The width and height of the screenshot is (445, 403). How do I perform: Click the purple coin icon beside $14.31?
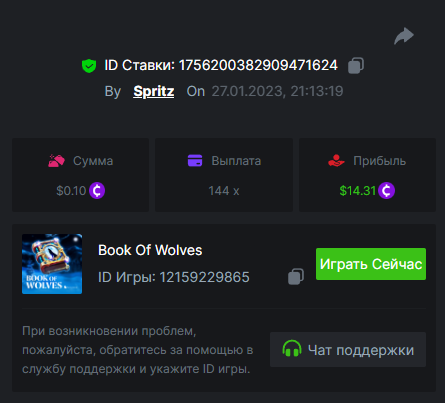pyautogui.click(x=387, y=191)
